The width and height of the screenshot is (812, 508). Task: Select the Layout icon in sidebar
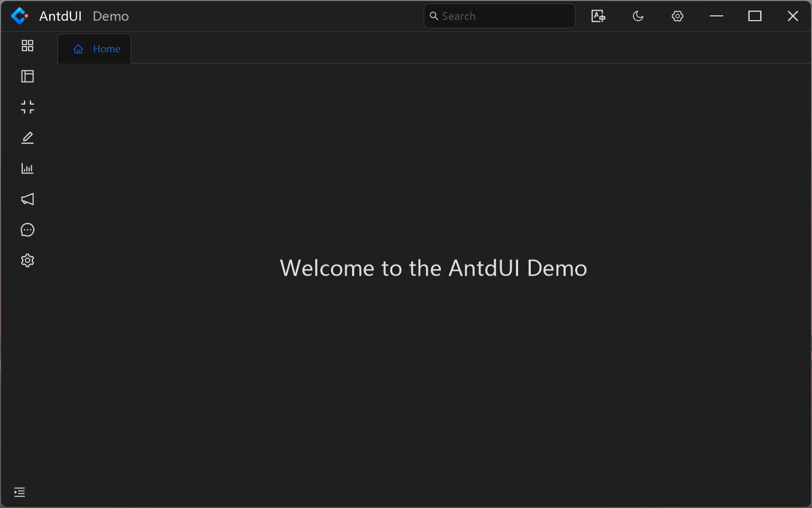point(27,77)
